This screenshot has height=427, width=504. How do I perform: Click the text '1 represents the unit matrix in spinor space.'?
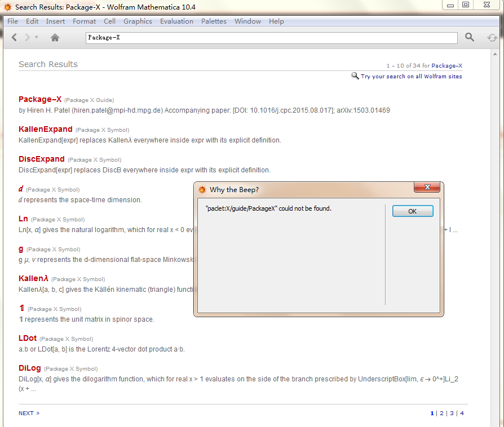click(x=86, y=319)
